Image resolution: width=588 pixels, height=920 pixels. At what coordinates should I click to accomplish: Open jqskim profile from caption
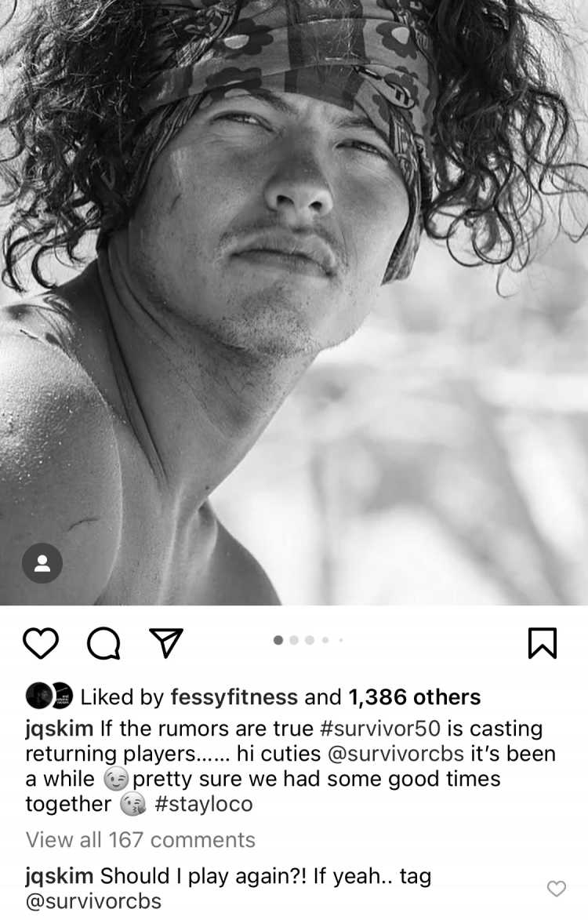click(x=60, y=728)
